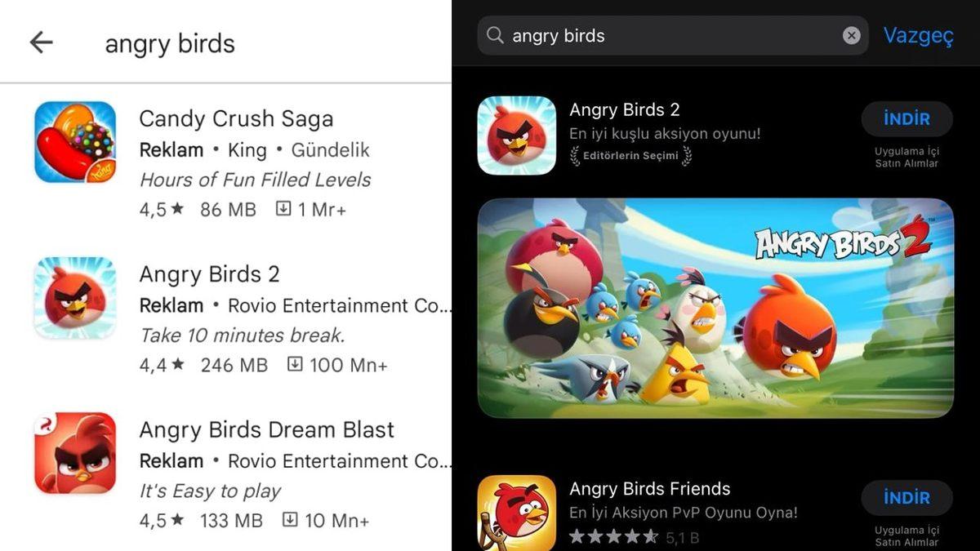
Task: Open the Candy Crush Saga title
Action: point(236,119)
